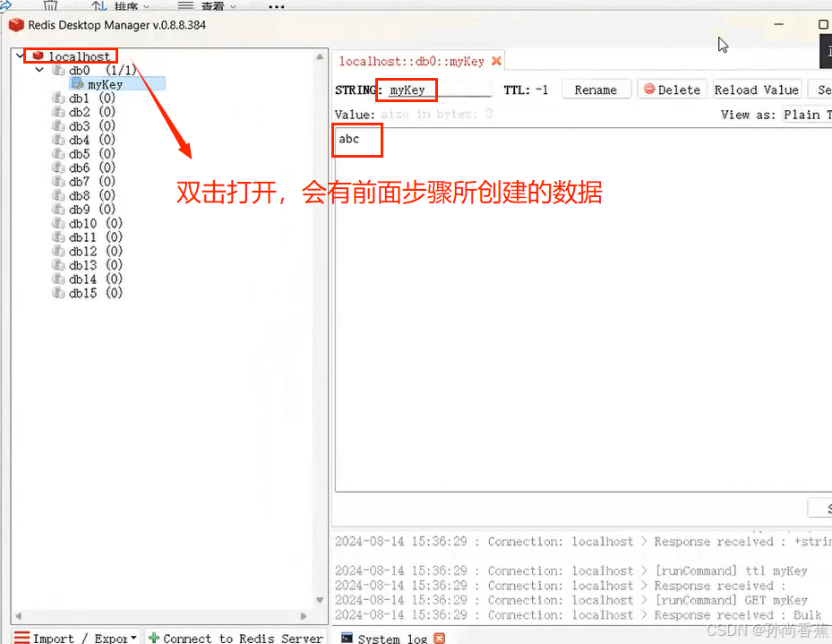Viewport: 832px width, 644px height.
Task: Click into the abc value editor
Action: pos(583,309)
